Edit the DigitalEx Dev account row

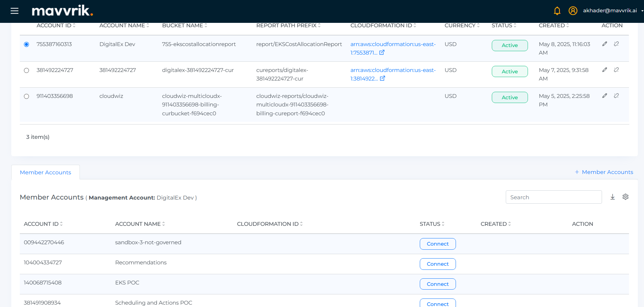click(x=604, y=44)
